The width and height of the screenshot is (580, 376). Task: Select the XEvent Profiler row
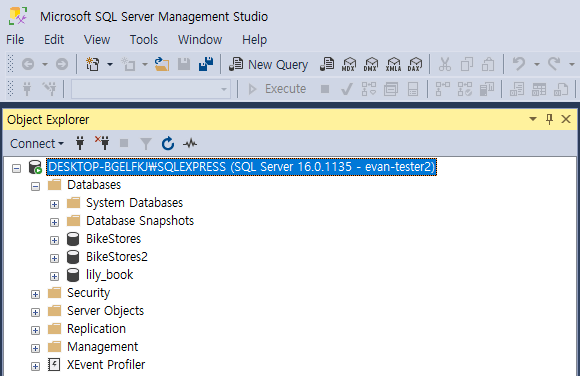pyautogui.click(x=106, y=365)
